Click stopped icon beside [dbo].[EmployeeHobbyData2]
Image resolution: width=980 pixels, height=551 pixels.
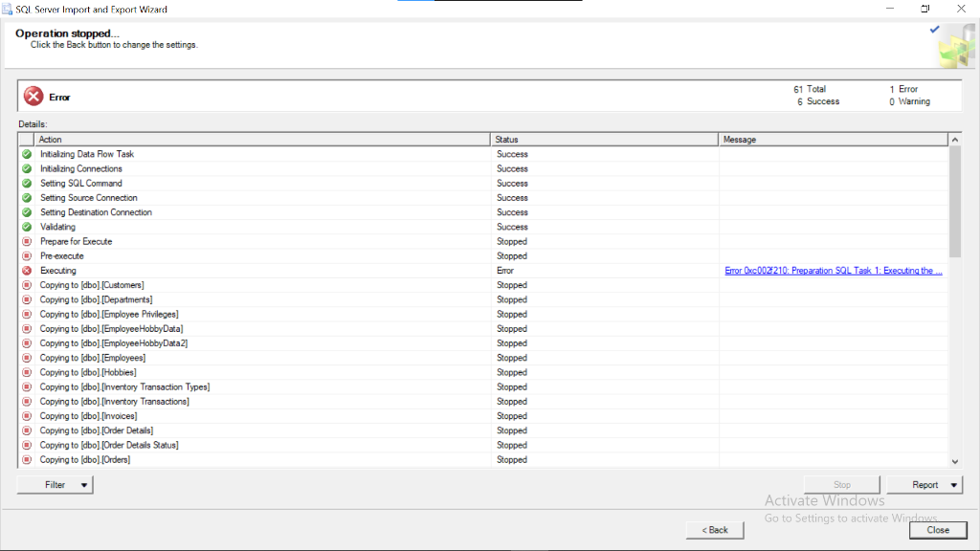coord(27,343)
